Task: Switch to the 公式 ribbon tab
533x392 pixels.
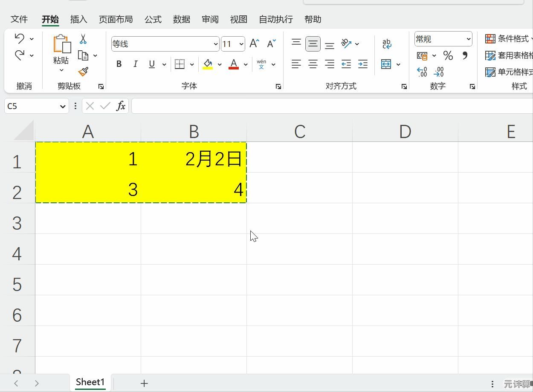Action: pyautogui.click(x=153, y=19)
